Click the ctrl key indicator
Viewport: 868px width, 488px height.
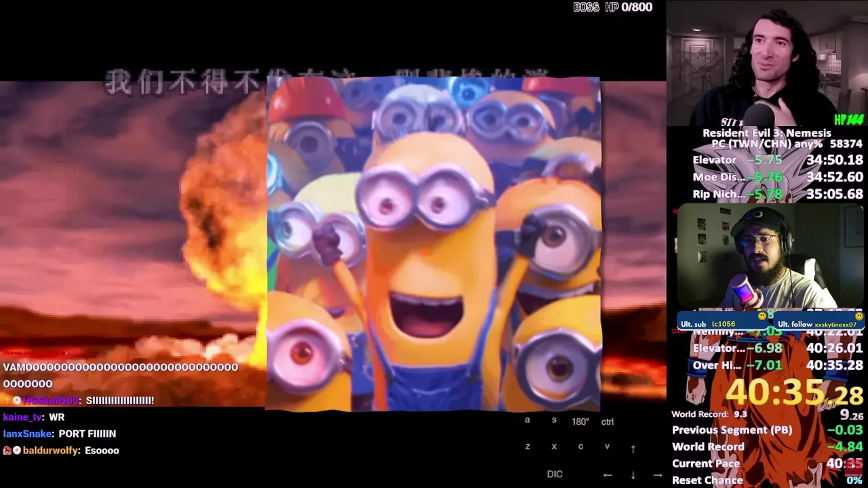click(607, 422)
